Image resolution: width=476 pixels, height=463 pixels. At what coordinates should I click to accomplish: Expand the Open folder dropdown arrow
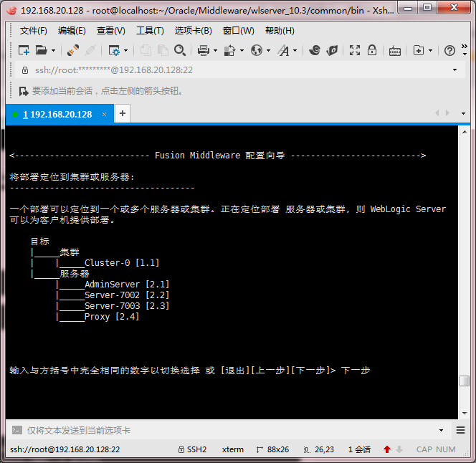click(x=54, y=50)
